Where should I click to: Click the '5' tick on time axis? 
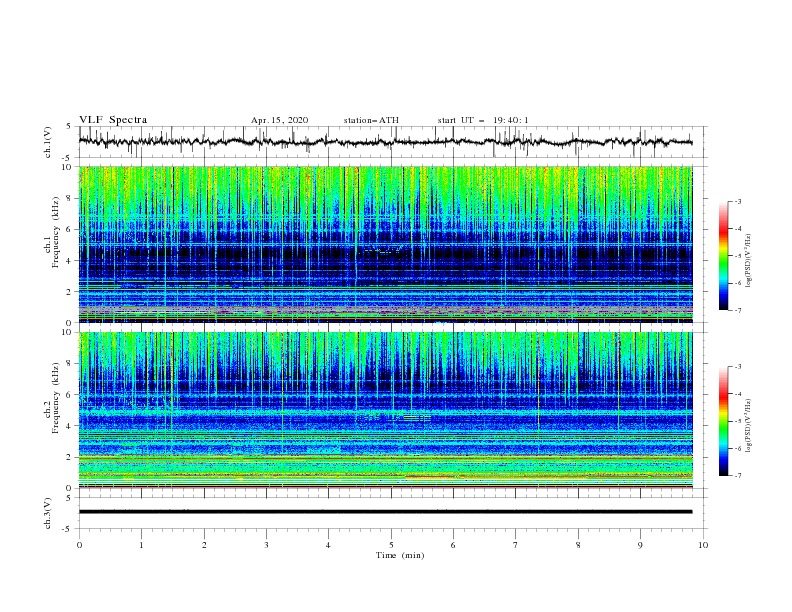point(391,545)
